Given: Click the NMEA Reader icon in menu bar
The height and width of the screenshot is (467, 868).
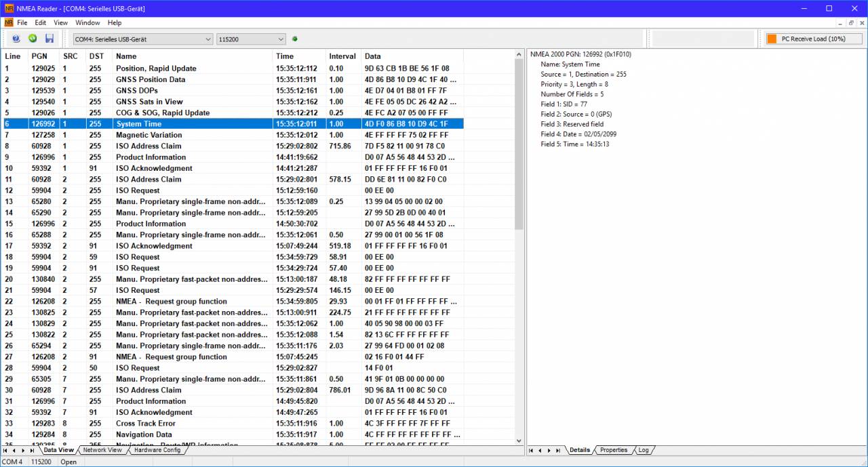Looking at the screenshot, I should tap(8, 22).
